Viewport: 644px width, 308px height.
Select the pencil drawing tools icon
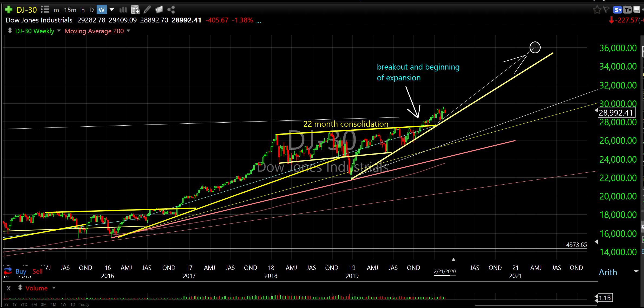tap(147, 10)
